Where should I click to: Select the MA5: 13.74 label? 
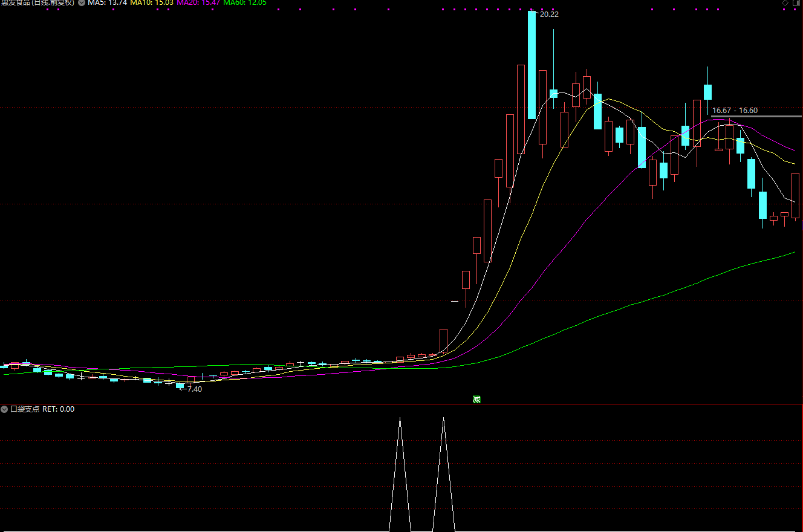(107, 3)
